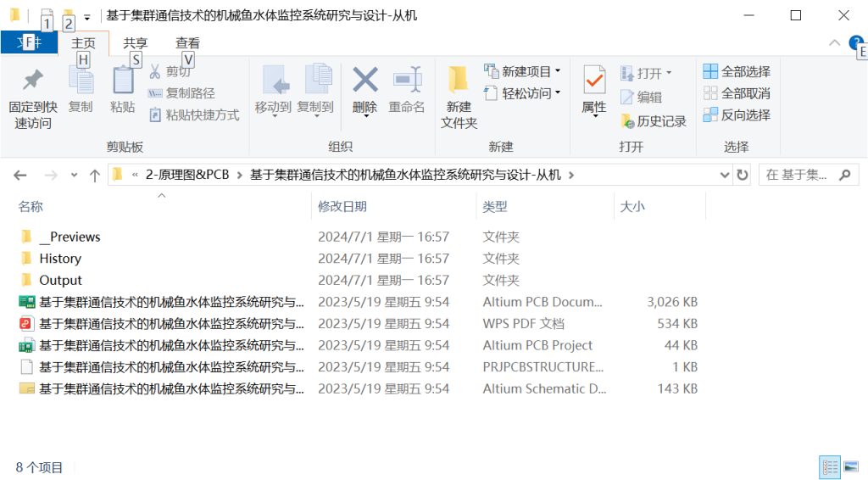
Task: Sort by Type (类型) column header
Action: (x=494, y=207)
